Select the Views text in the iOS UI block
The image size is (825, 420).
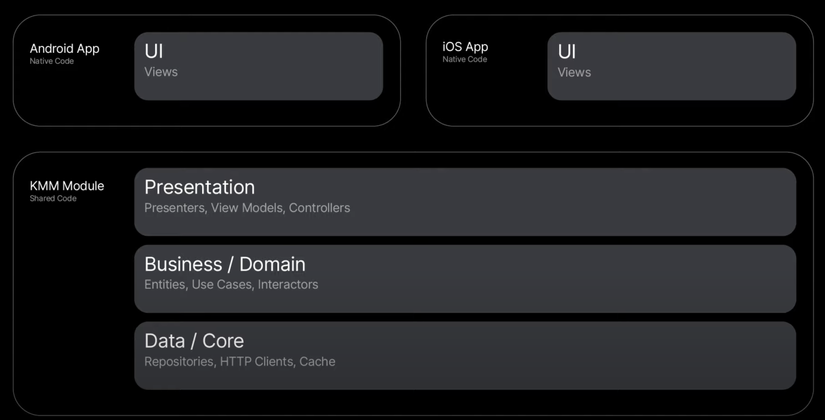click(574, 72)
